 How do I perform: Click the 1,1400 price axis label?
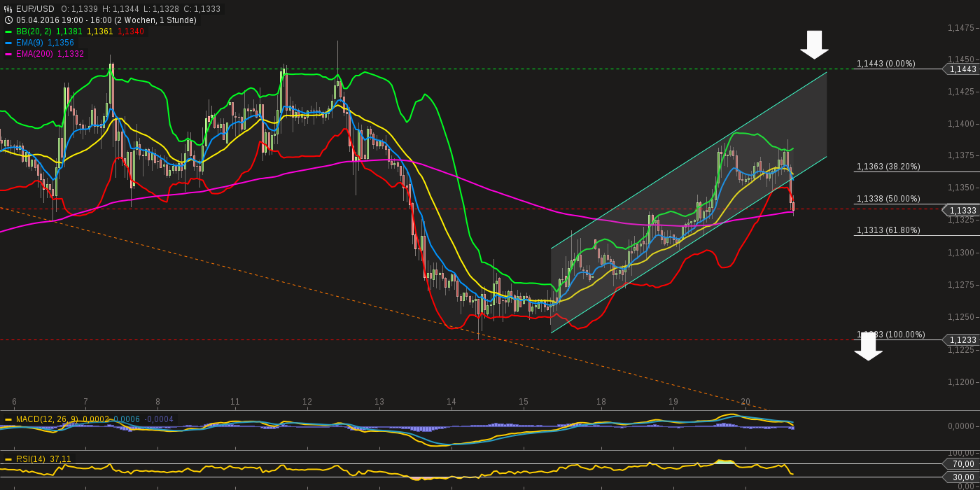click(x=960, y=124)
